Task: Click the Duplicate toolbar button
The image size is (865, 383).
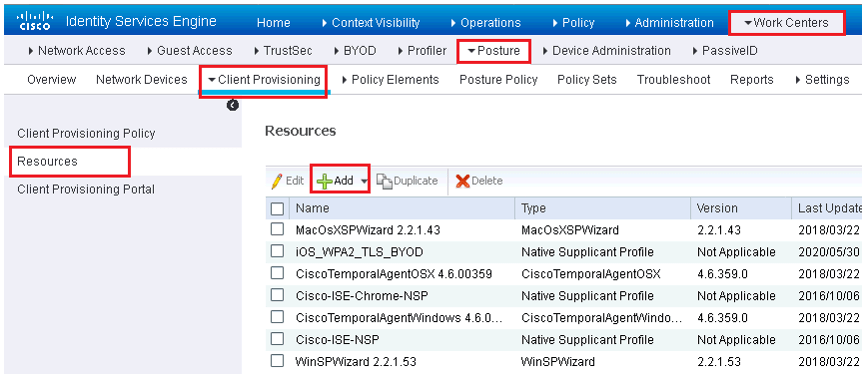Action: (408, 181)
